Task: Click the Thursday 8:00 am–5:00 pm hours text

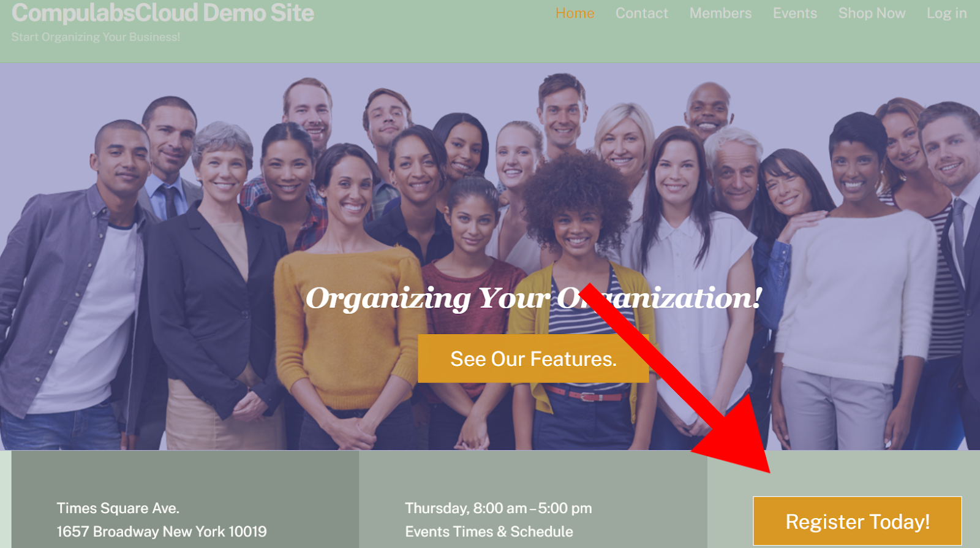Action: pyautogui.click(x=499, y=508)
